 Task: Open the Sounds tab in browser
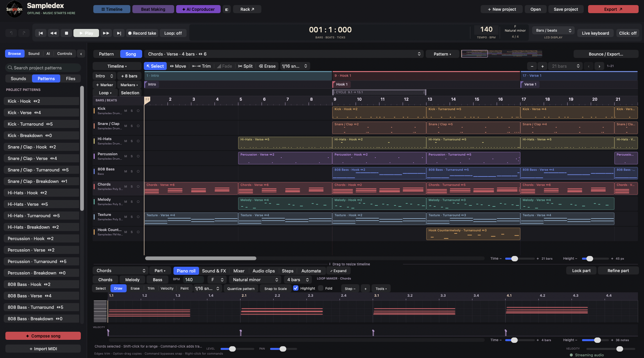19,78
